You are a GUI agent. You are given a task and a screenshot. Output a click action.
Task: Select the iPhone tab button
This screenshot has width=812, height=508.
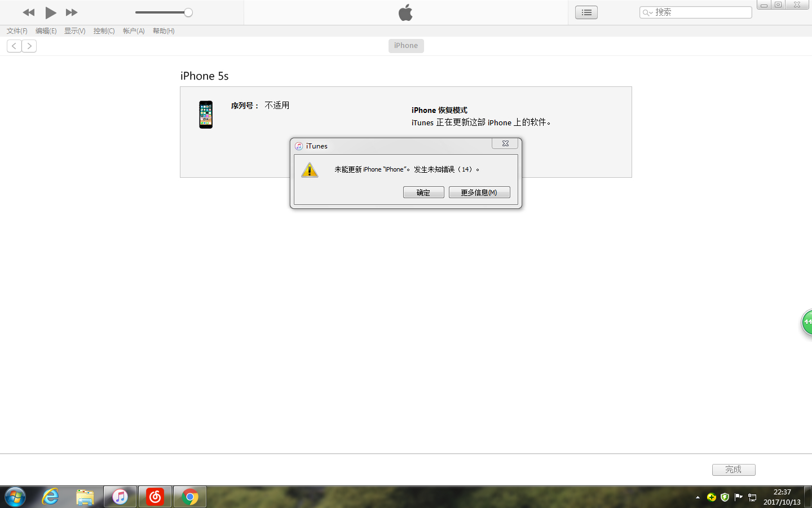(x=406, y=46)
